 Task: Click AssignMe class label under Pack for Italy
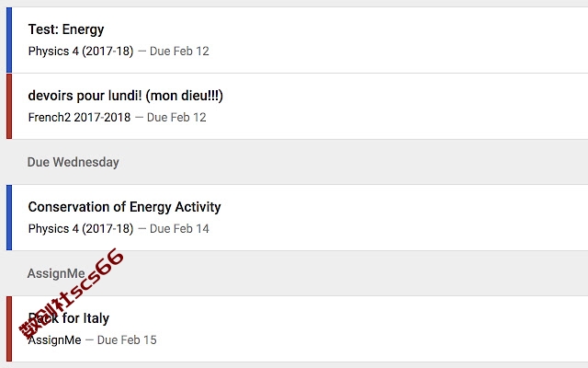(54, 340)
